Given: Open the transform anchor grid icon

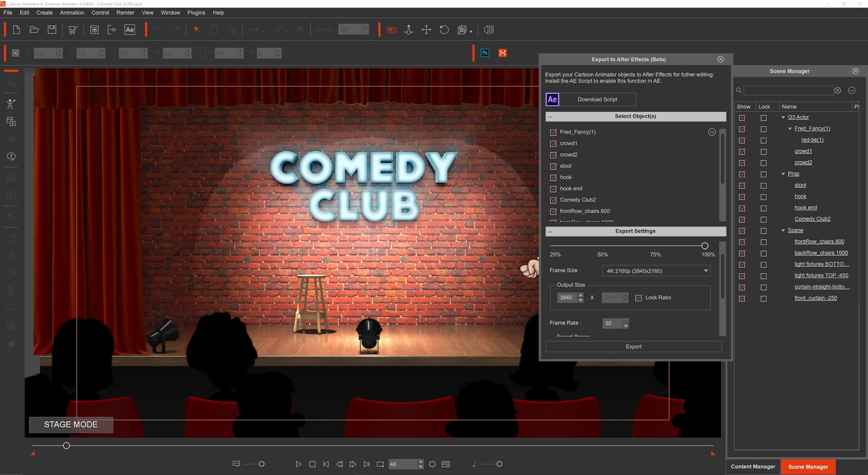Looking at the screenshot, I should [16, 53].
